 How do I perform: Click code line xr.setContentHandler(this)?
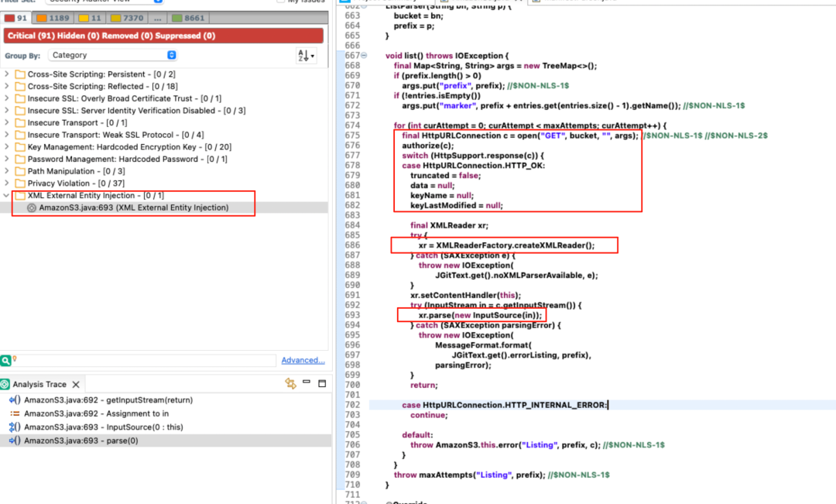point(465,296)
